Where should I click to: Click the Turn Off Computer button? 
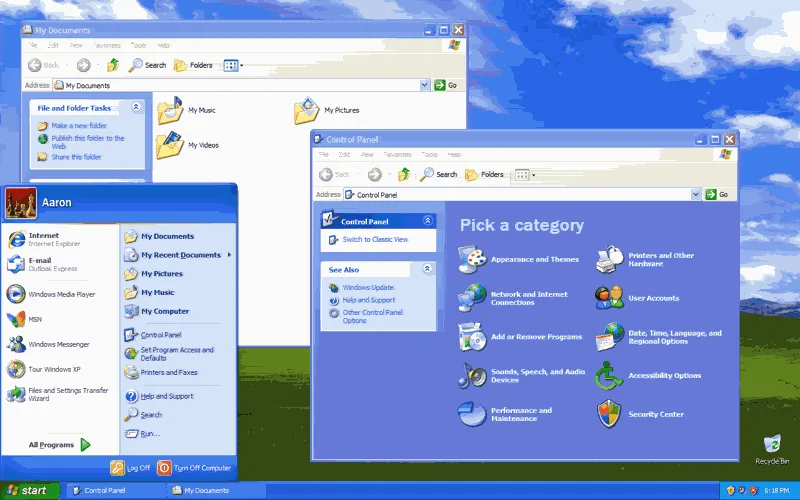tap(195, 468)
